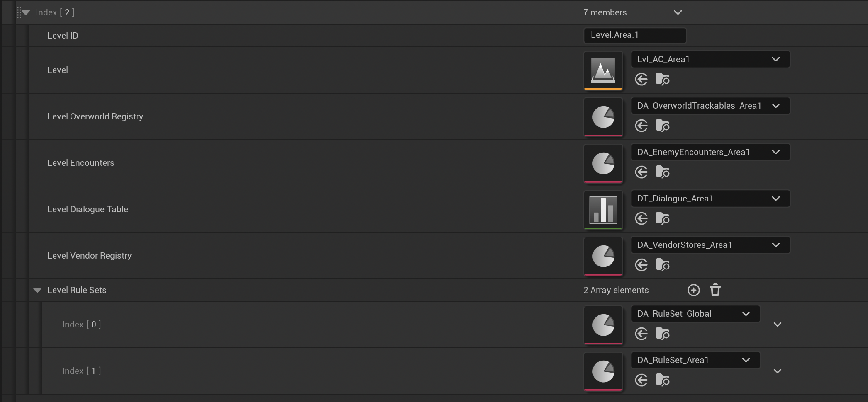Use selected asset for Level Vendor Registry
868x402 pixels.
click(641, 265)
